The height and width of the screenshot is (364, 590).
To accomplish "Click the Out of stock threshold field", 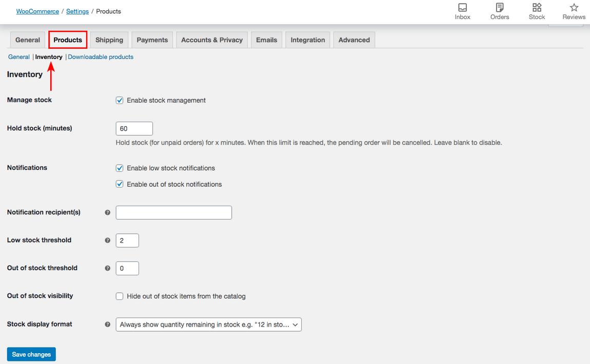I will click(x=127, y=268).
